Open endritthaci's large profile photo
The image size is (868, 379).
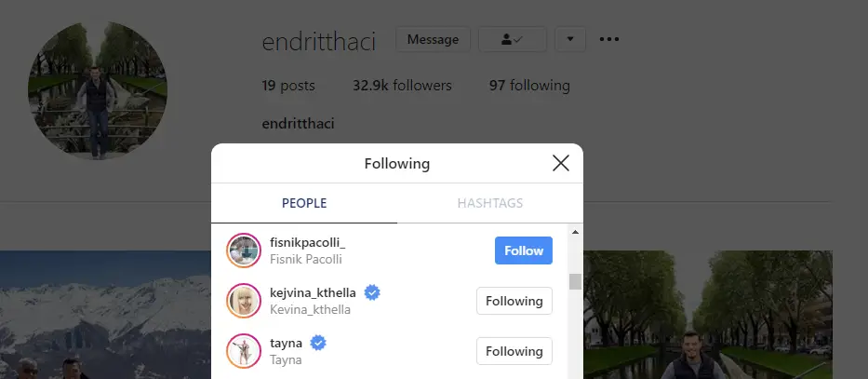(x=98, y=90)
